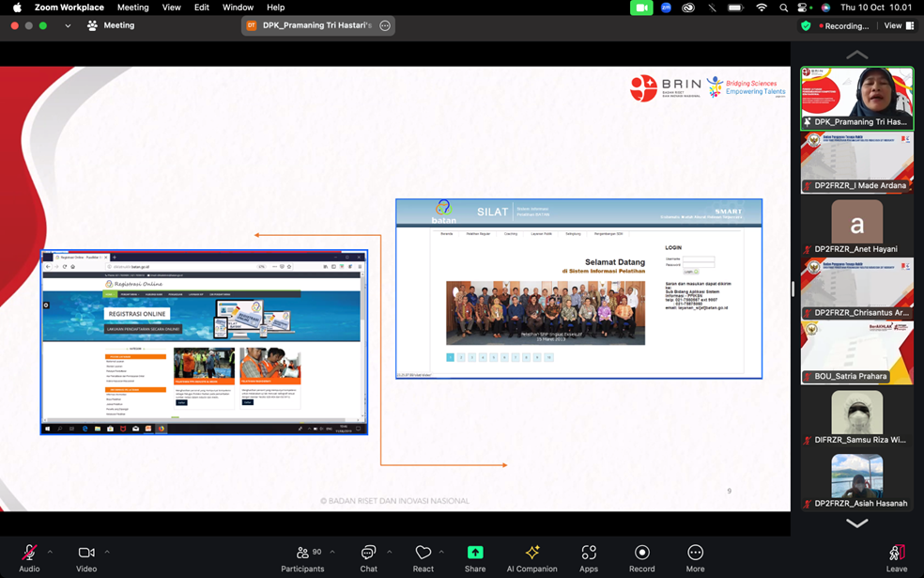Select the DP2FRZR_I Made Ardana video thumbnail
Image resolution: width=924 pixels, height=578 pixels.
[856, 162]
